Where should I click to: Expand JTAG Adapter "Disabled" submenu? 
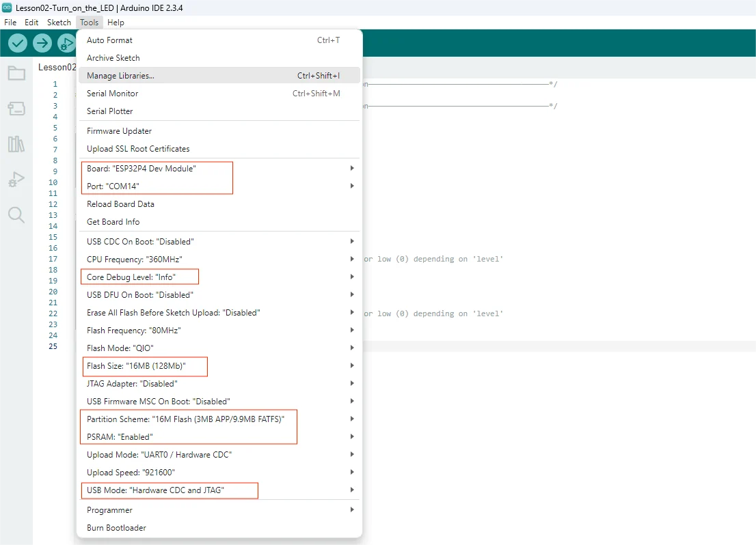click(219, 384)
